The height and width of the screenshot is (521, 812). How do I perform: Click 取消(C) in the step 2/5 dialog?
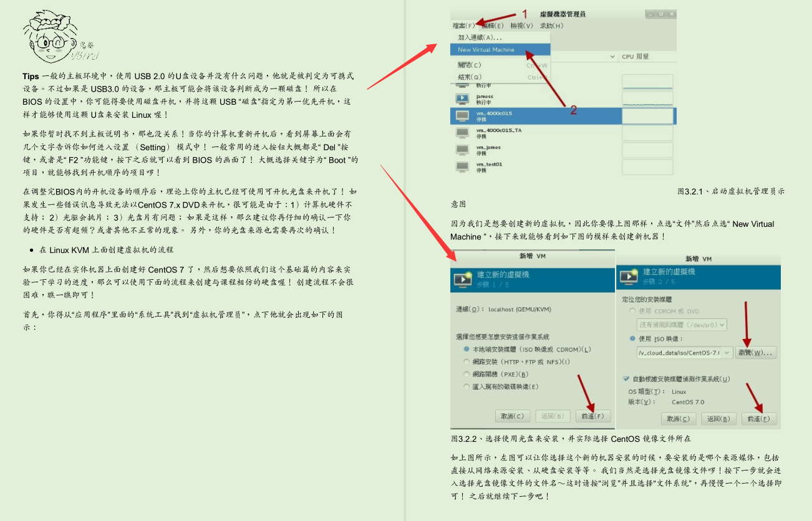(x=679, y=419)
